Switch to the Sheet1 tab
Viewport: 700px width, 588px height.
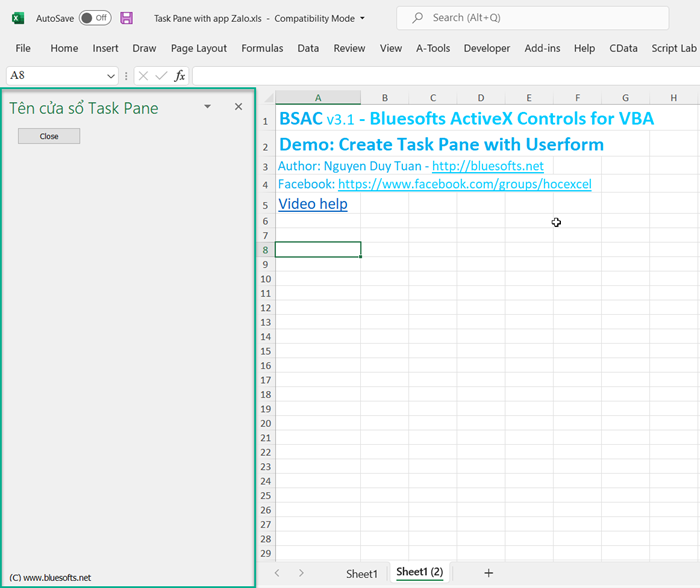[362, 574]
